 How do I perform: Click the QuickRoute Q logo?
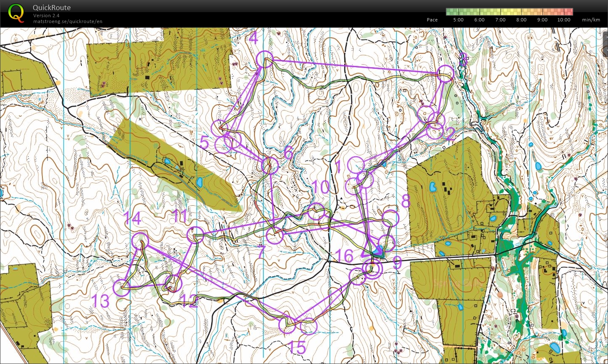click(x=16, y=13)
